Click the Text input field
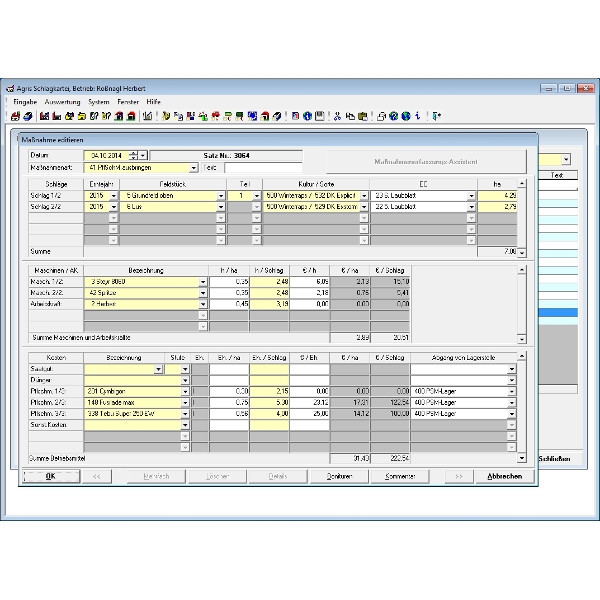 (x=263, y=168)
